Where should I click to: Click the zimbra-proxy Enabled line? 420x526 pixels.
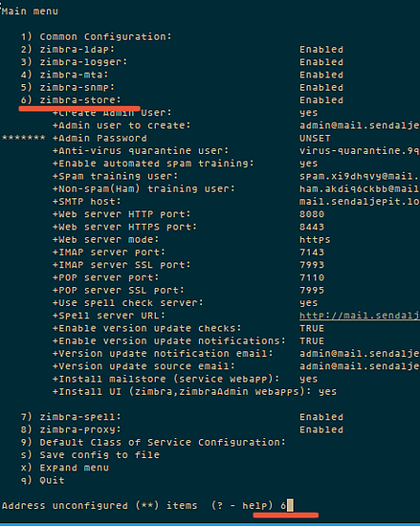182,429
